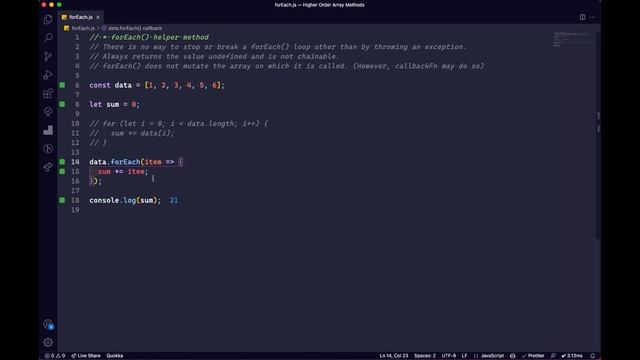The height and width of the screenshot is (360, 640).
Task: Select language mode JavaScript
Action: coord(492,356)
